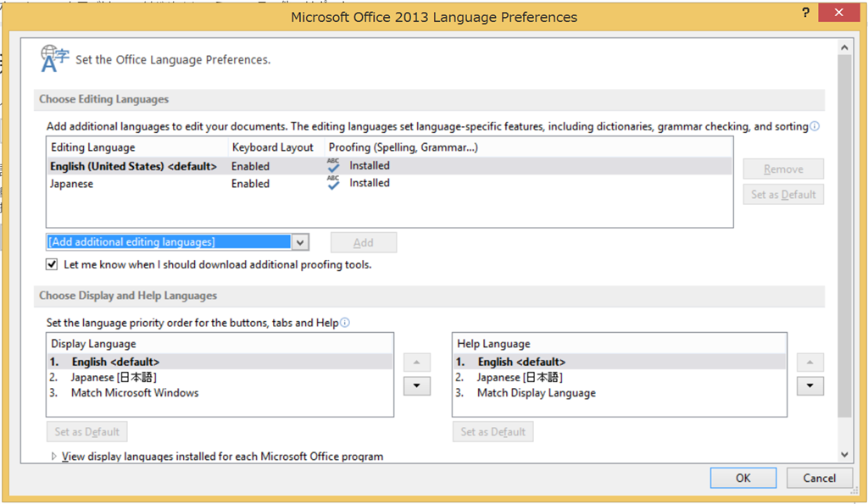Select the Japanese editing language row
Screen dimensions: 868x504
[x=389, y=183]
